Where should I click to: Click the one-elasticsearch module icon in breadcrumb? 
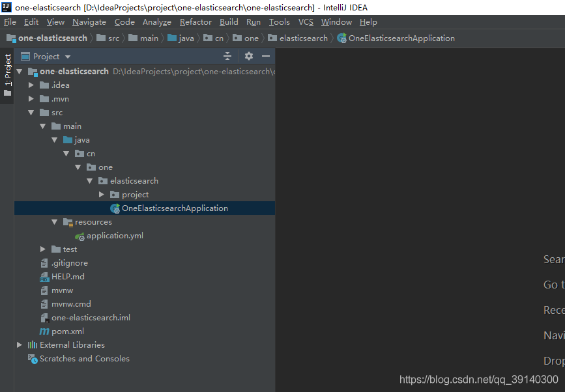click(x=11, y=38)
